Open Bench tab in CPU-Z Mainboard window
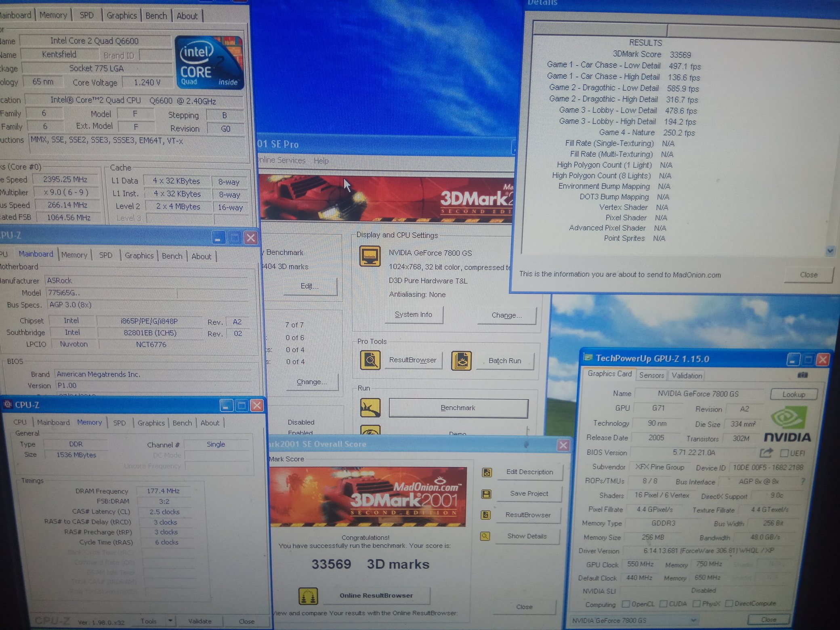 (x=172, y=256)
